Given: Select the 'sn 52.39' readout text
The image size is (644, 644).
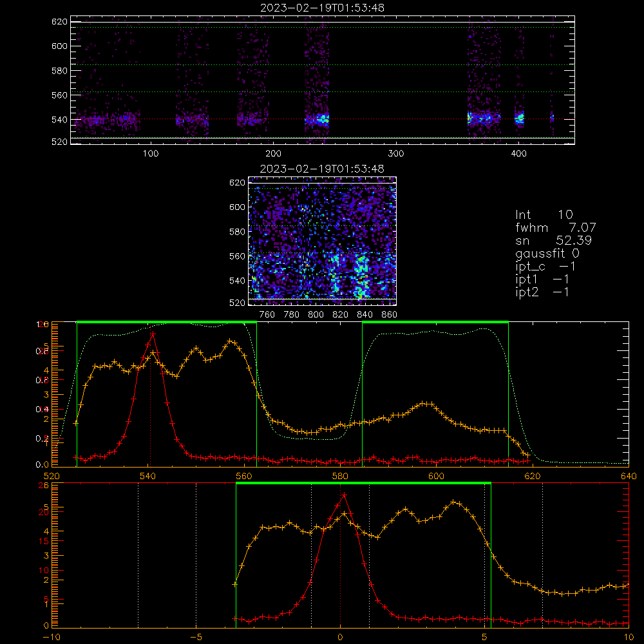Looking at the screenshot, I should coord(554,240).
